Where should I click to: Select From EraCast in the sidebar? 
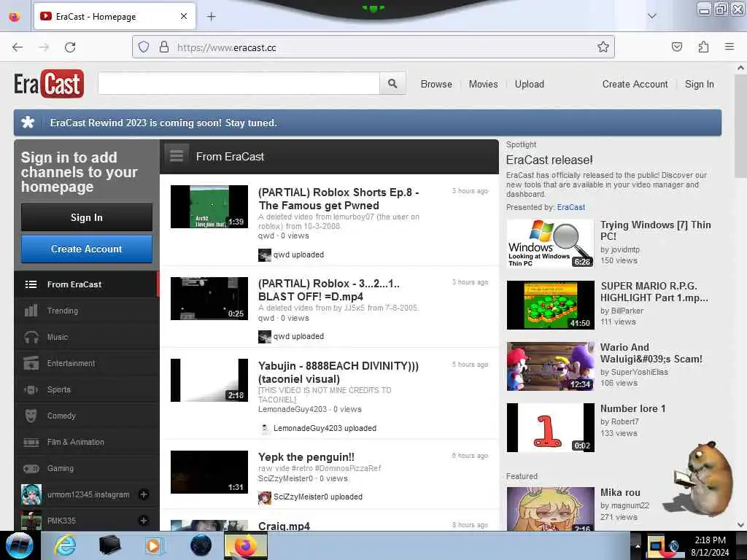pos(86,284)
